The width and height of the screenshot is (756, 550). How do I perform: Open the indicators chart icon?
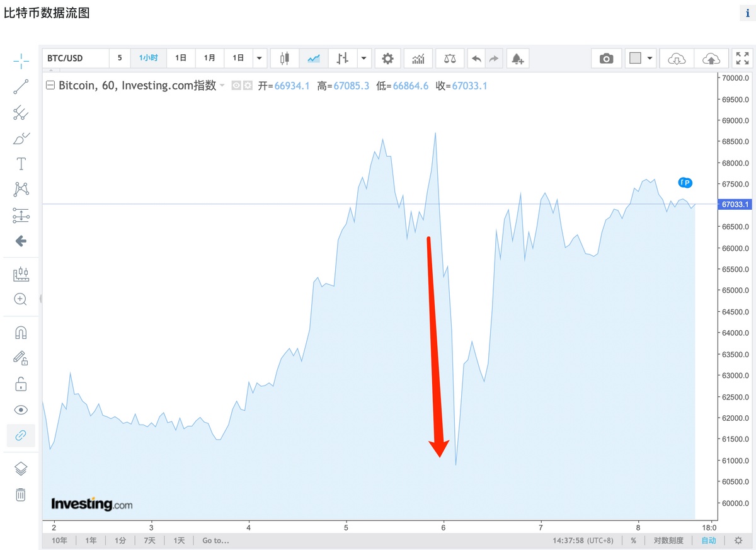(x=418, y=59)
